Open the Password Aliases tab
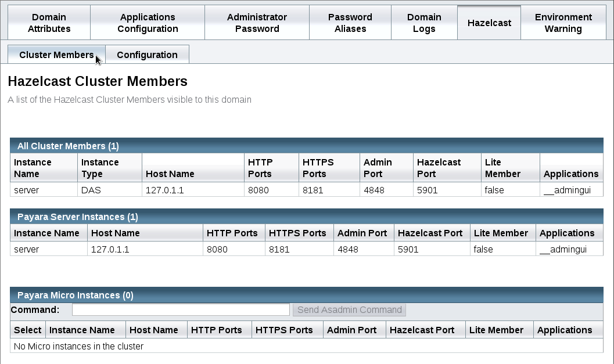Image resolution: width=614 pixels, height=364 pixels. (x=350, y=23)
